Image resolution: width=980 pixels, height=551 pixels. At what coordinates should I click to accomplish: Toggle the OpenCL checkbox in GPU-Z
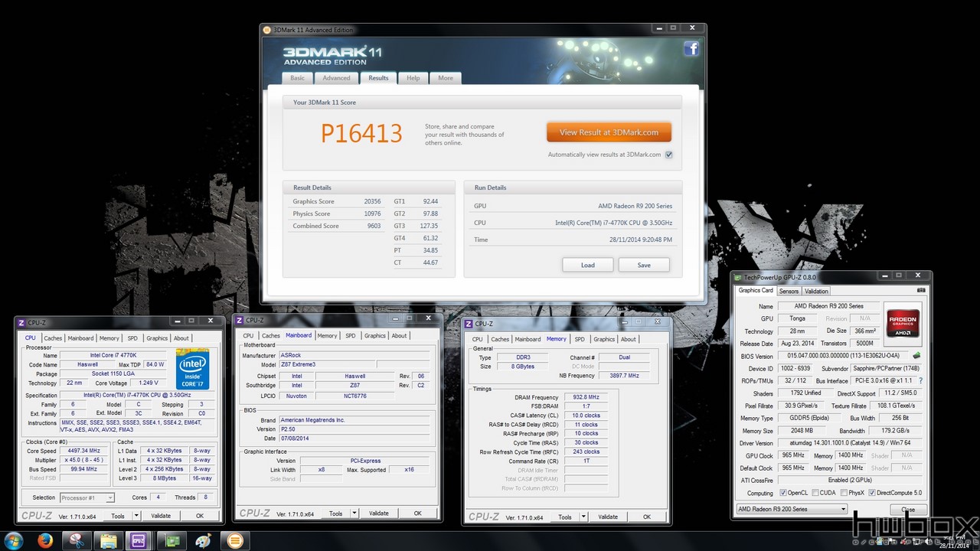click(782, 493)
